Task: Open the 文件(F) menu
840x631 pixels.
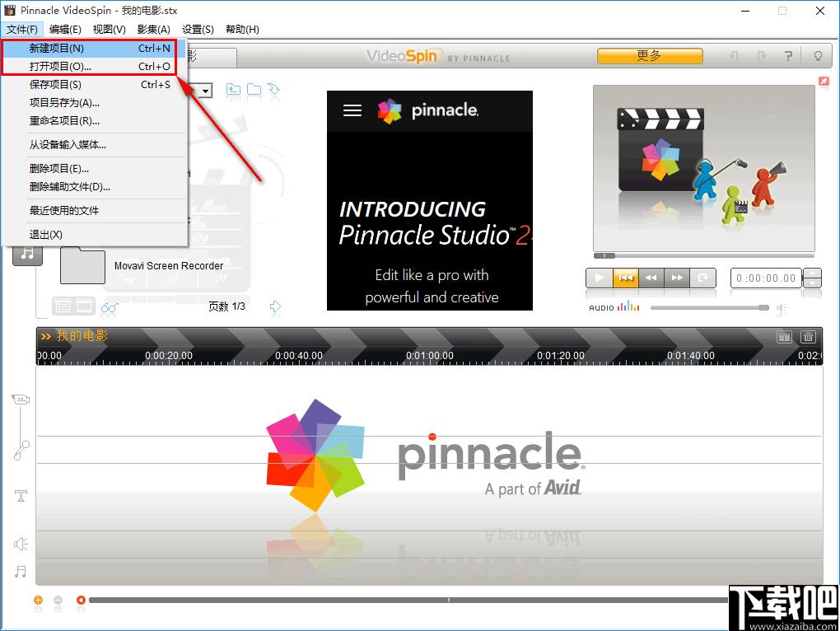Action: click(x=22, y=29)
